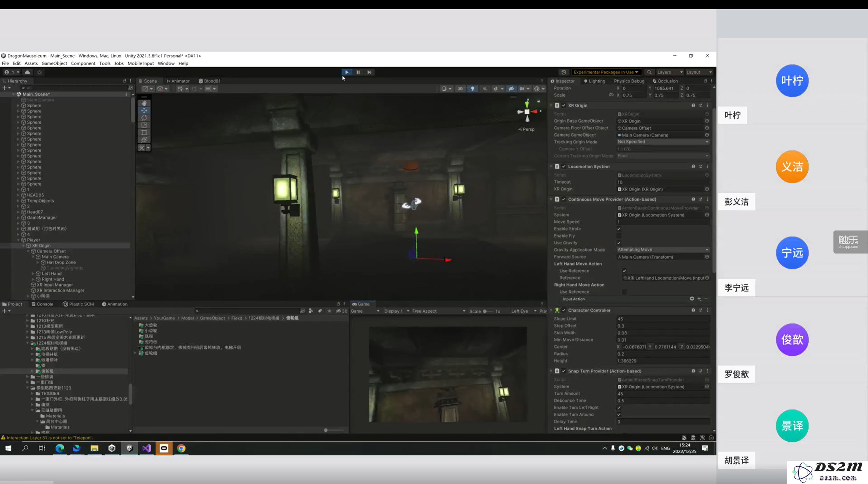
Task: Open the Window menu
Action: (x=166, y=63)
